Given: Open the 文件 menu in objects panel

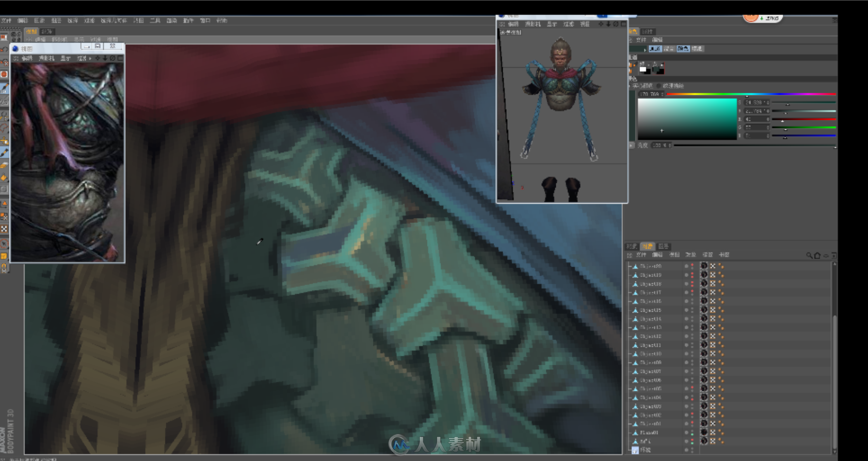Looking at the screenshot, I should coord(641,255).
